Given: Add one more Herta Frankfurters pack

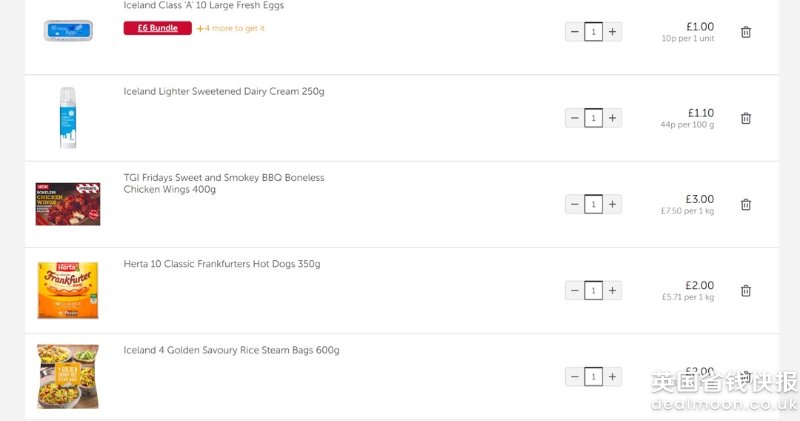Looking at the screenshot, I should point(612,290).
